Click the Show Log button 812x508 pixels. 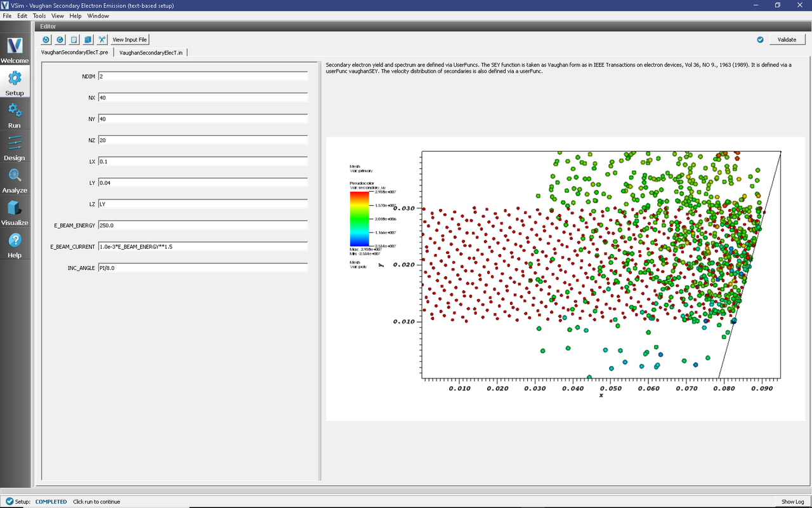(792, 502)
